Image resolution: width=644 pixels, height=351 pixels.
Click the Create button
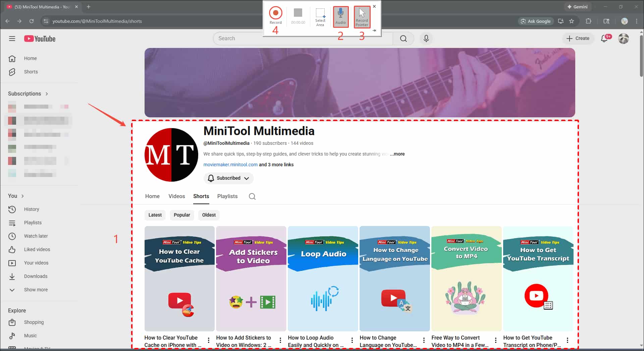click(x=578, y=38)
